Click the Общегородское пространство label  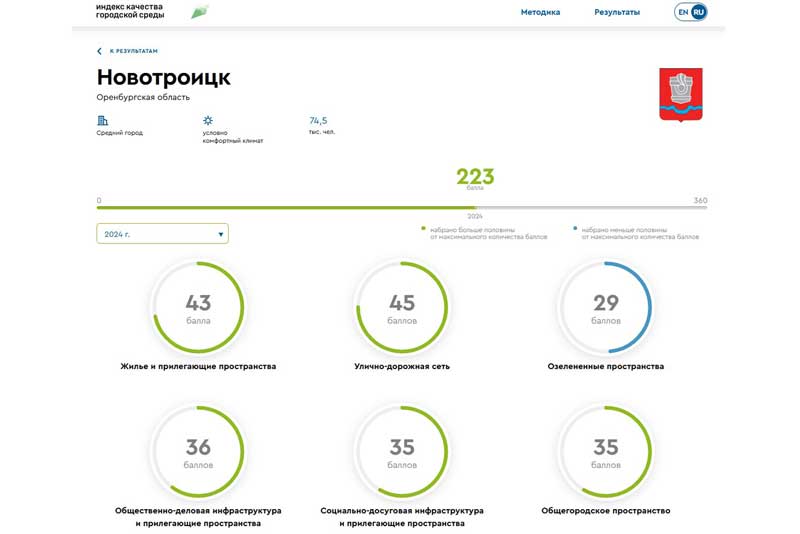606,511
